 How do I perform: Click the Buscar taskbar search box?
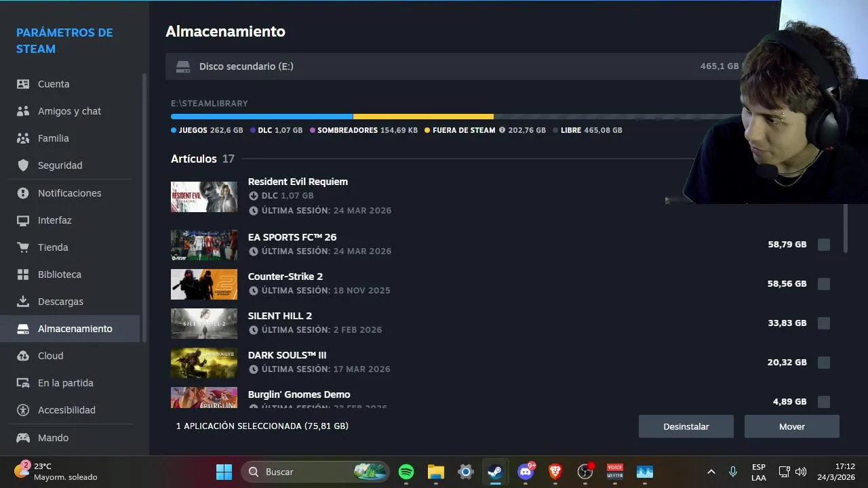(316, 472)
